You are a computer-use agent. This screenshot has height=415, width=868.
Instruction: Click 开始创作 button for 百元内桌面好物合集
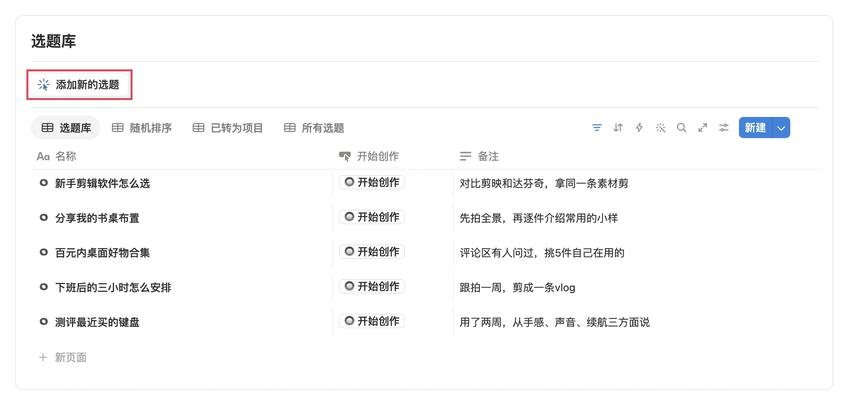pyautogui.click(x=372, y=252)
